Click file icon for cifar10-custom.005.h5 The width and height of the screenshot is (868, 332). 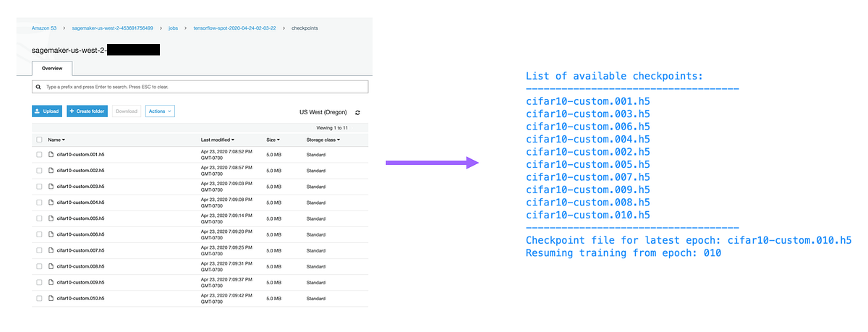coord(51,218)
